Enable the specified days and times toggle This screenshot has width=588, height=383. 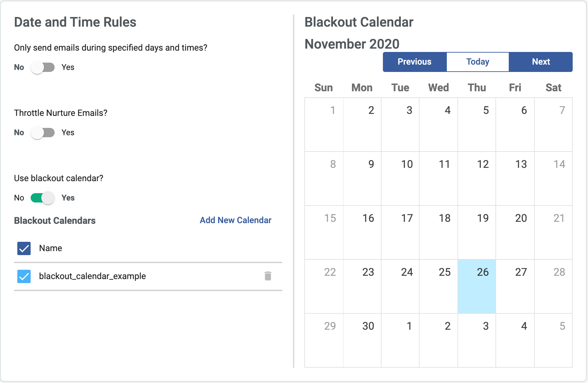coord(43,68)
